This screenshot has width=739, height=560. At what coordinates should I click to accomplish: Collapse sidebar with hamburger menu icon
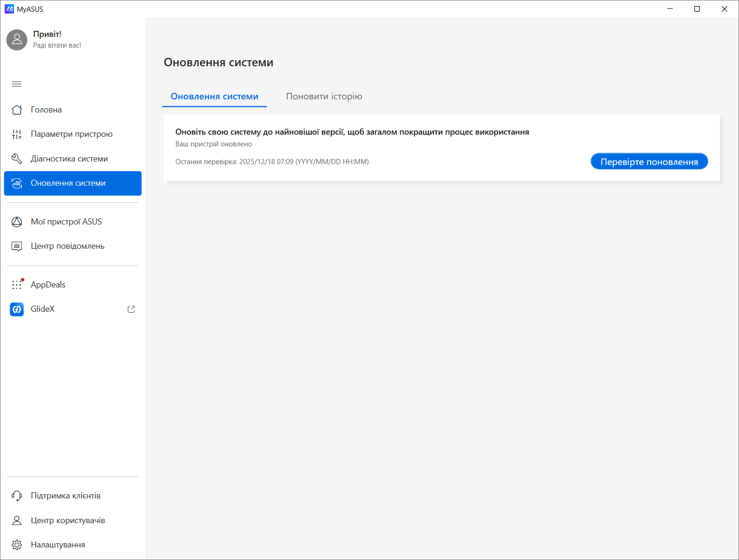click(x=17, y=84)
